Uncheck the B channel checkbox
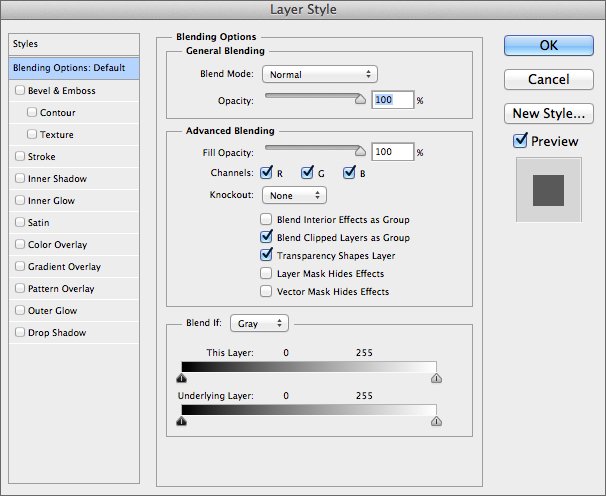Image resolution: width=606 pixels, height=496 pixels. point(349,173)
